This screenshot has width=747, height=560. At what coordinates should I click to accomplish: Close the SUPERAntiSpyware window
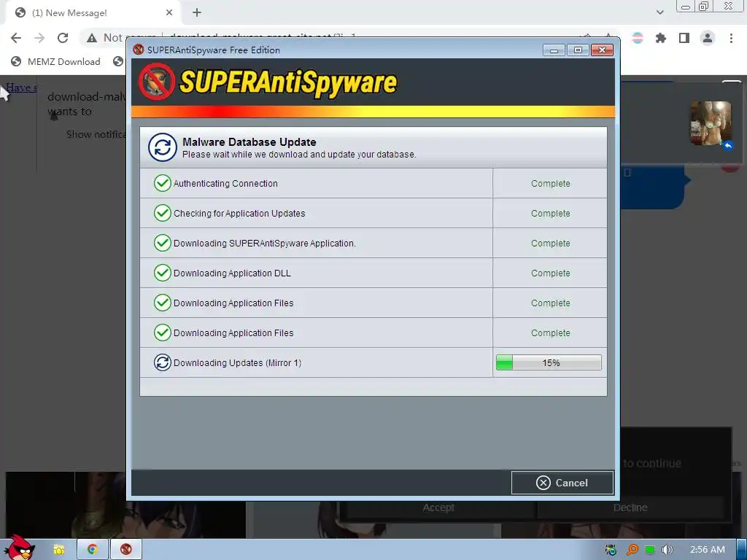pos(602,50)
